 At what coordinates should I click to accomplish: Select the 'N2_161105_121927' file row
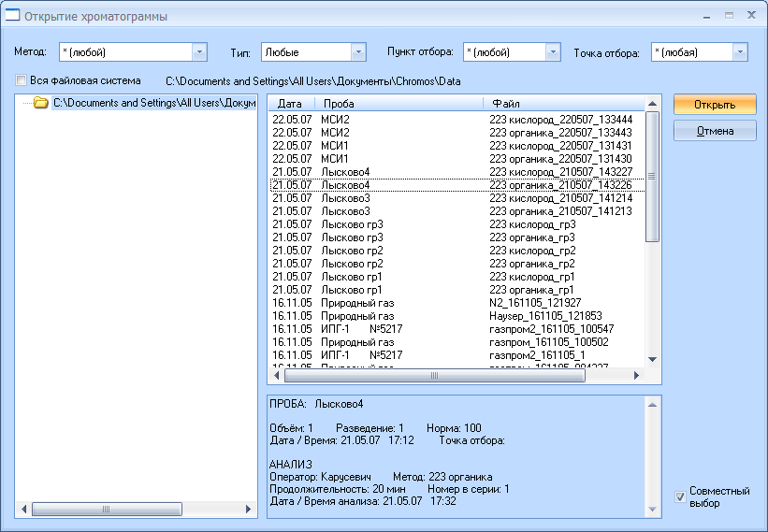(535, 303)
